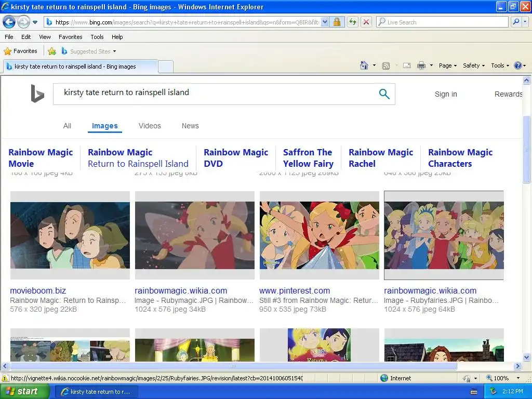
Task: Open the File menu
Action: 9,37
